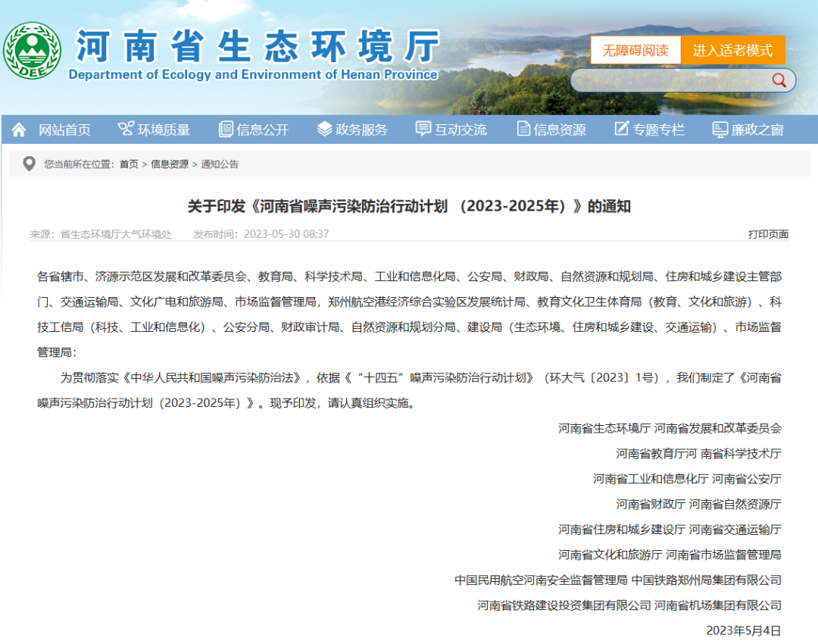
Task: Go to 信息资源 in the breadcrumb
Action: (x=170, y=164)
